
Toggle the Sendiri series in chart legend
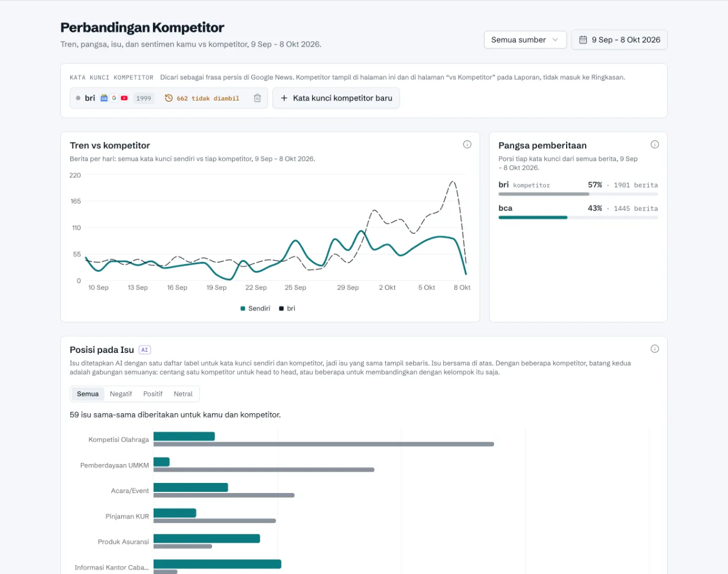tap(255, 308)
